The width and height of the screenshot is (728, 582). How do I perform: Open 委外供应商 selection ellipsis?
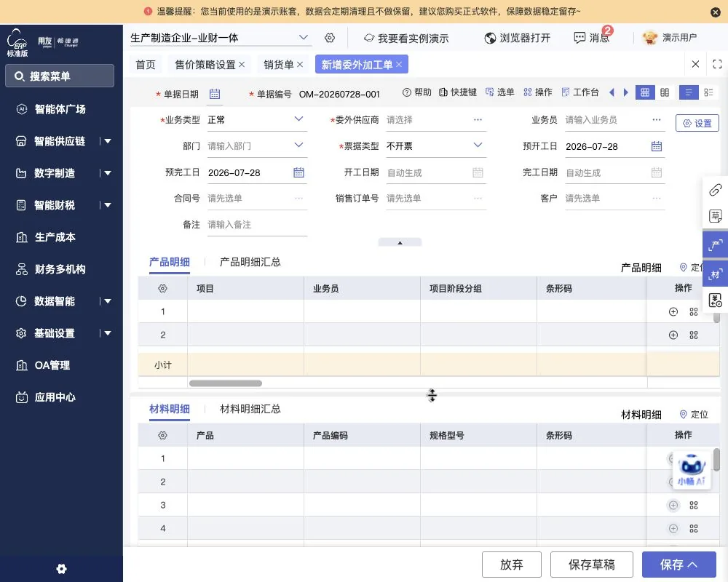point(478,120)
